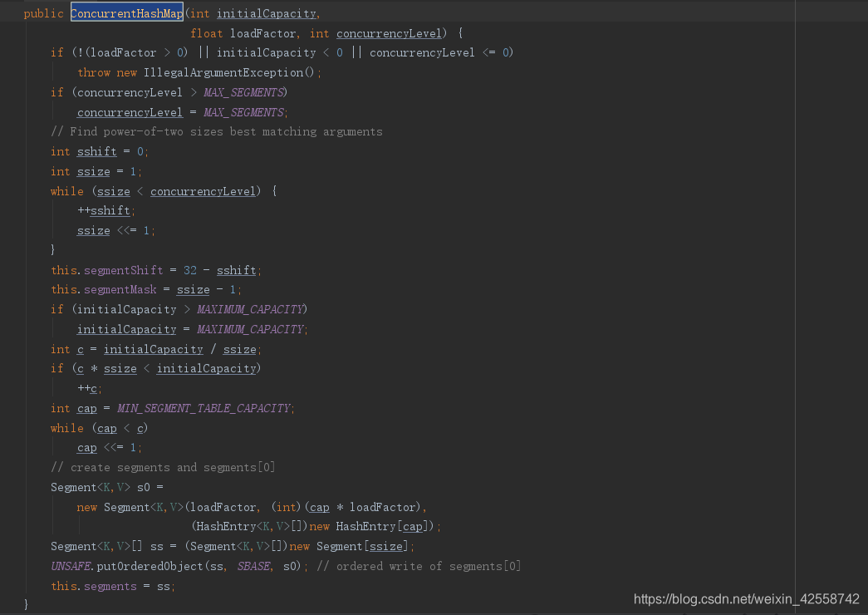The height and width of the screenshot is (615, 868).
Task: Click ssize in the 'if (c * ssize' line
Action: [120, 369]
